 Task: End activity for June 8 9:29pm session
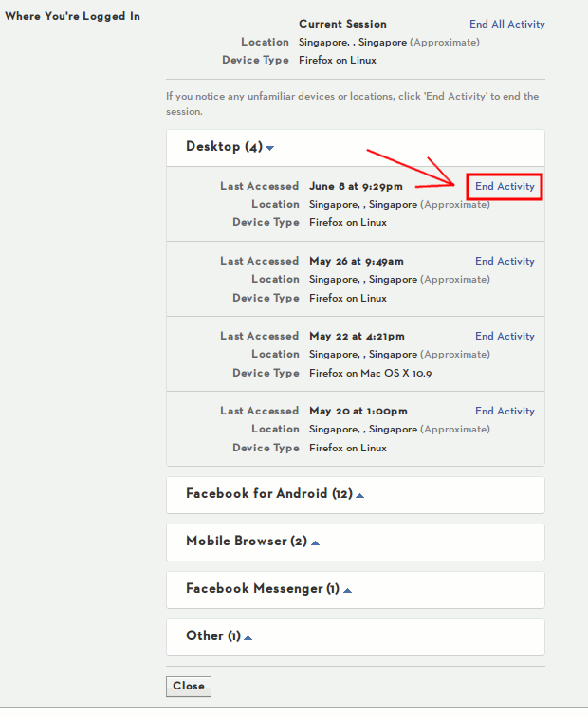point(505,186)
